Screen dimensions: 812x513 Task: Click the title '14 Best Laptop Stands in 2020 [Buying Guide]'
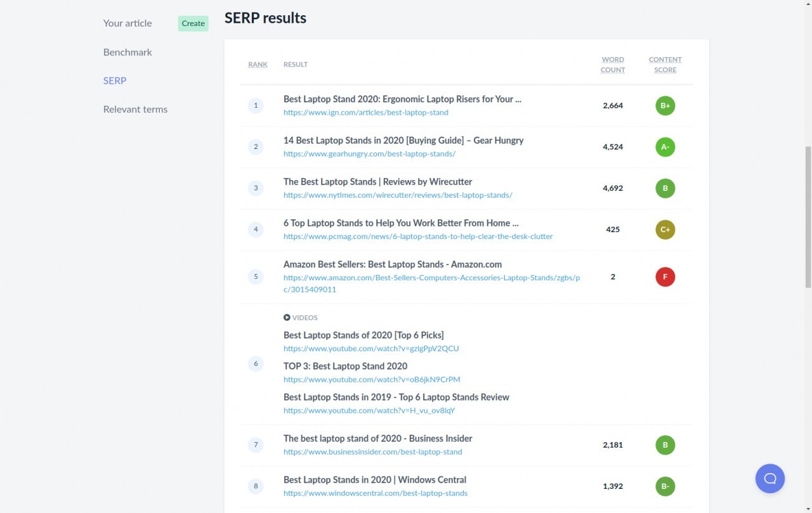403,141
